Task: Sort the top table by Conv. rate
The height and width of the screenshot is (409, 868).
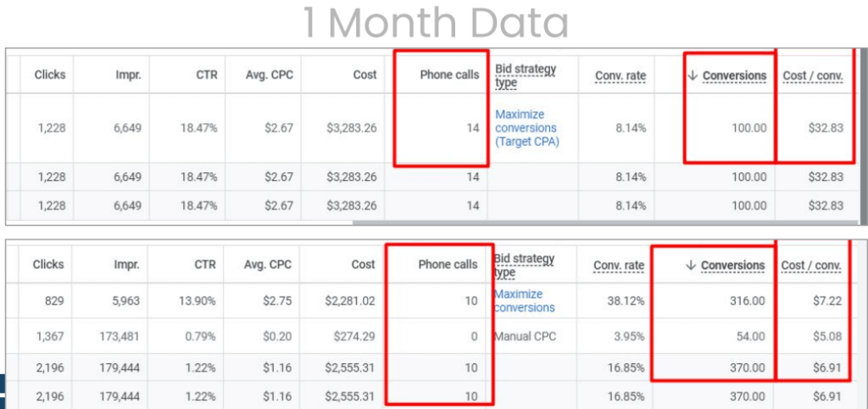Action: coord(620,76)
